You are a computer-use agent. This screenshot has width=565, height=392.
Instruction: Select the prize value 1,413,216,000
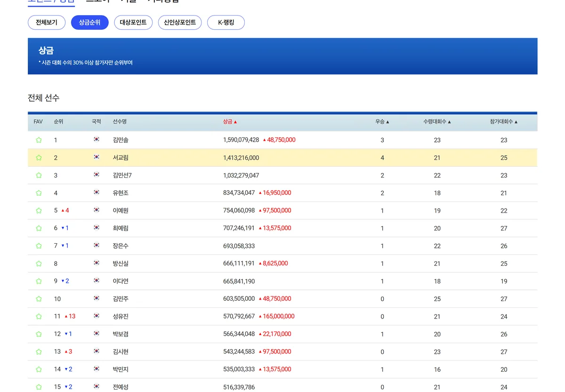coord(241,158)
